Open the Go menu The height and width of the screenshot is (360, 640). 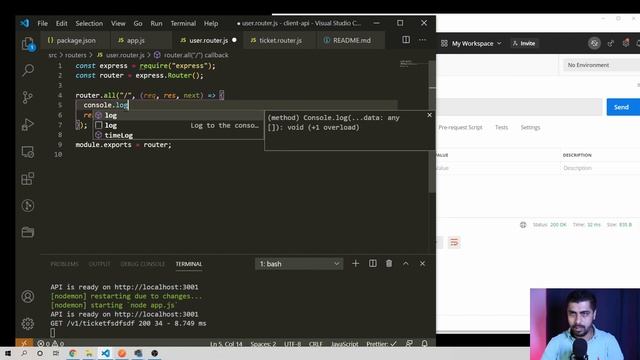pos(138,23)
